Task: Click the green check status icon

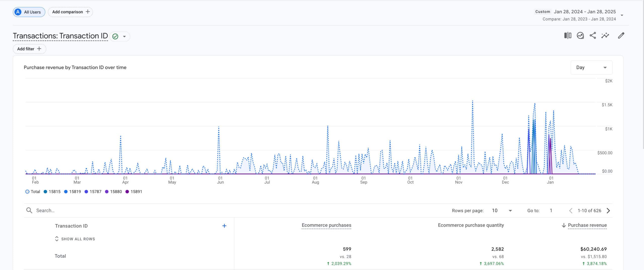Action: coord(115,37)
